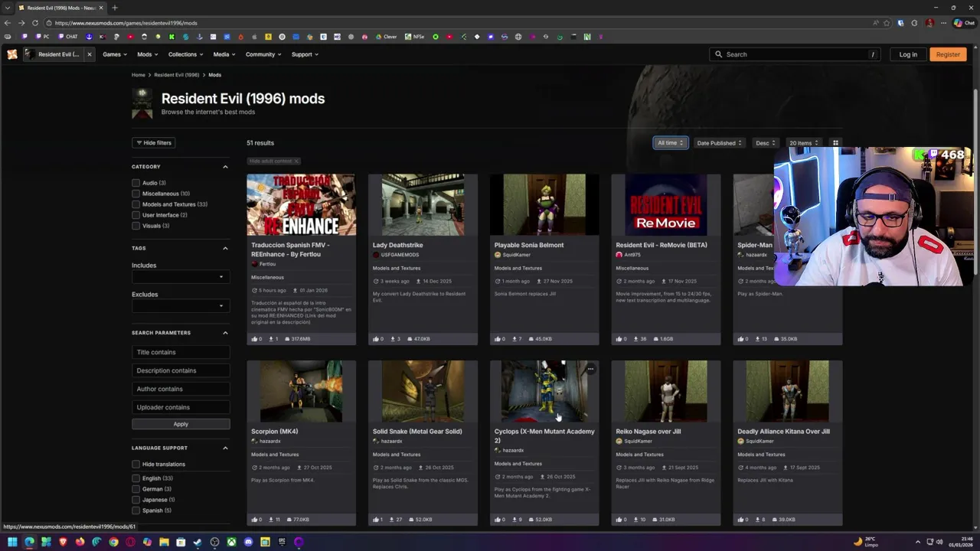Viewport: 980px width, 551px height.
Task: Open Opera GX from the taskbar
Action: point(130,542)
